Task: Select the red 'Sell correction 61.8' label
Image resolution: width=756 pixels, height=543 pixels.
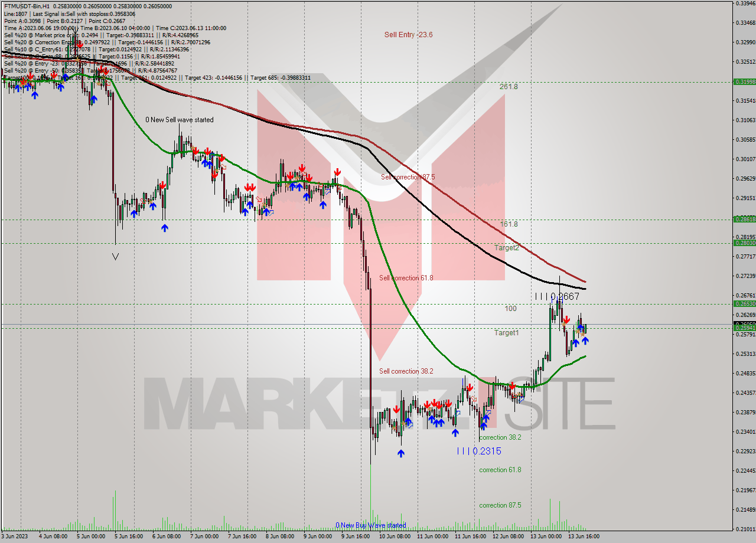Action: (406, 278)
